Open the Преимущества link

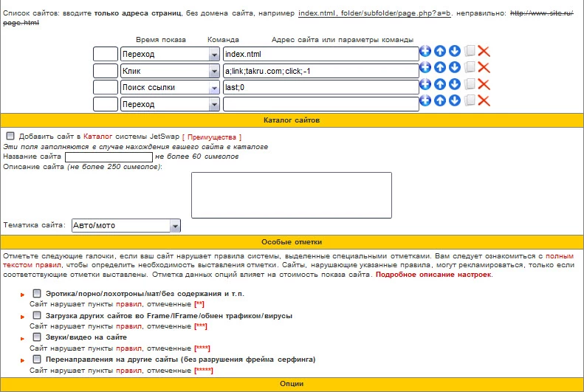tap(212, 137)
